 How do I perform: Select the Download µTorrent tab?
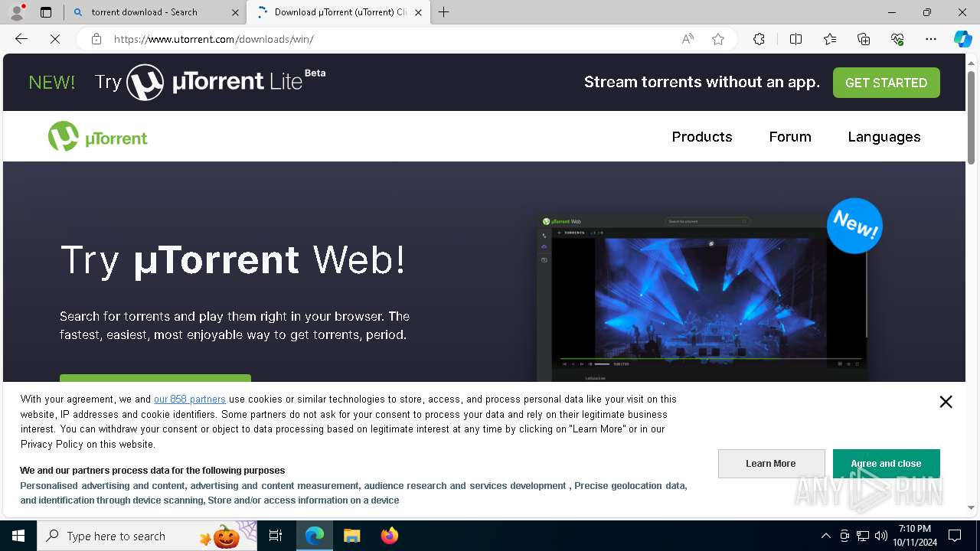[338, 12]
